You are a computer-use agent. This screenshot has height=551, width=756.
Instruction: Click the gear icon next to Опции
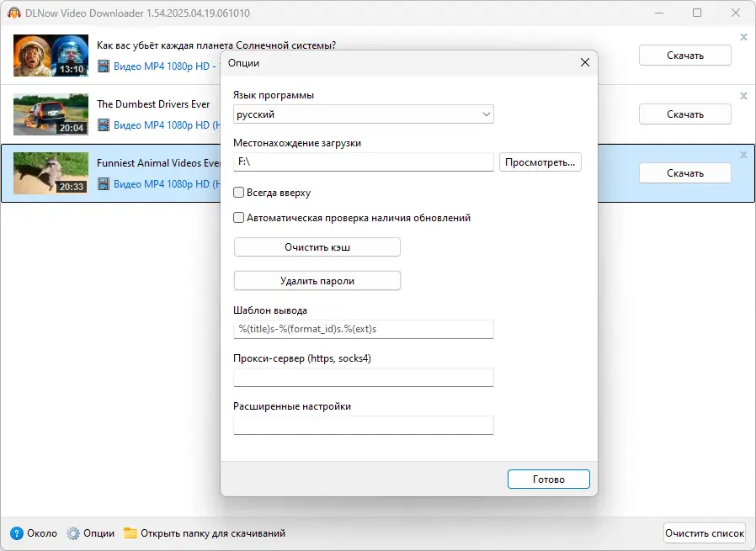[73, 533]
